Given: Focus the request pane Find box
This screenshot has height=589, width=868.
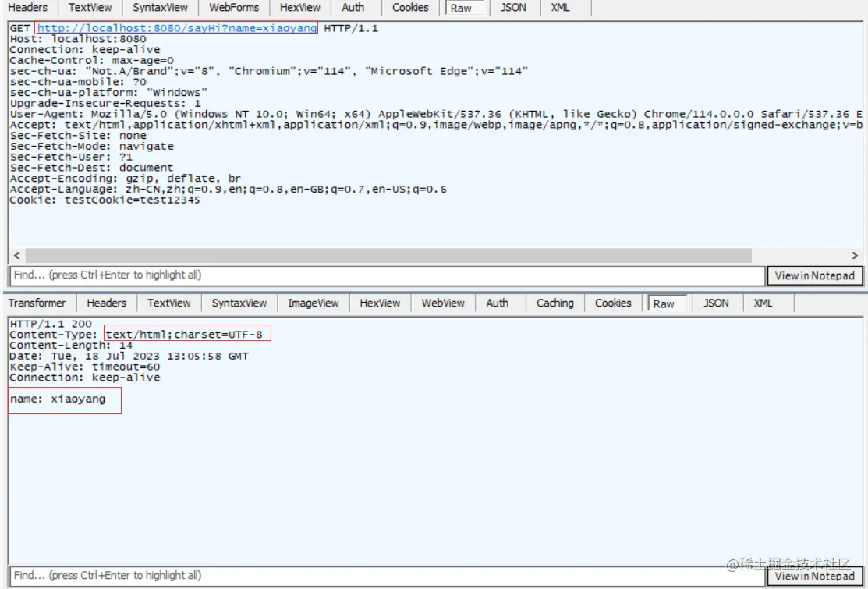Looking at the screenshot, I should [388, 275].
